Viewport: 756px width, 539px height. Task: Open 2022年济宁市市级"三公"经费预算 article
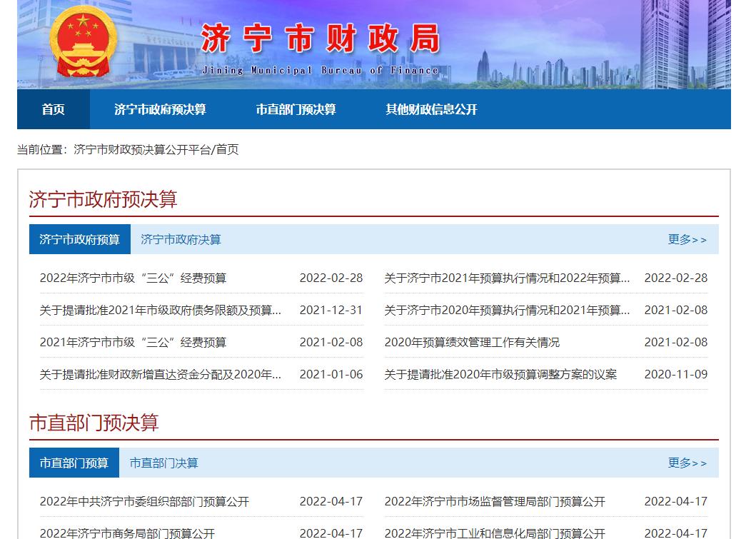pos(133,278)
